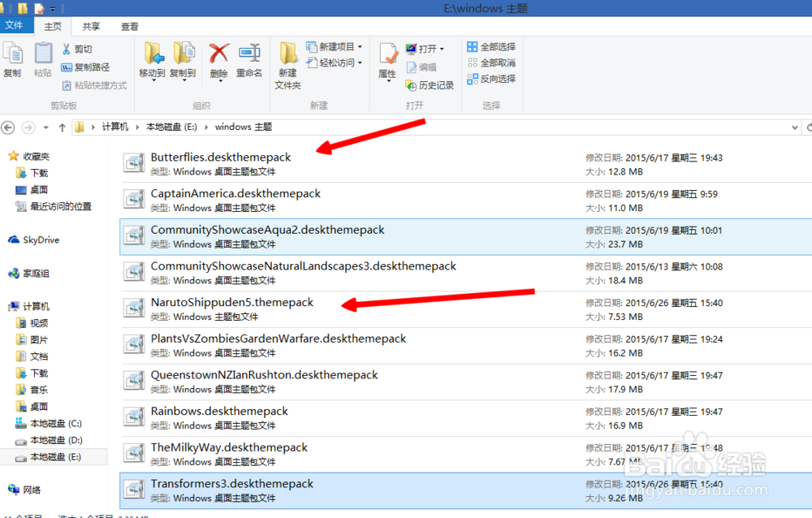Go back with the Back arrow
Screen dimensions: 812x518
pyautogui.click(x=8, y=127)
